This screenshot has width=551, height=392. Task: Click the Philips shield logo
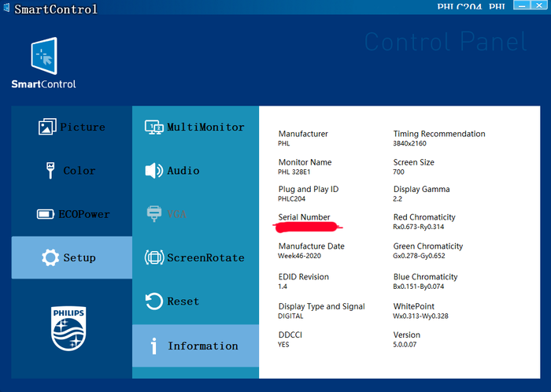(68, 328)
